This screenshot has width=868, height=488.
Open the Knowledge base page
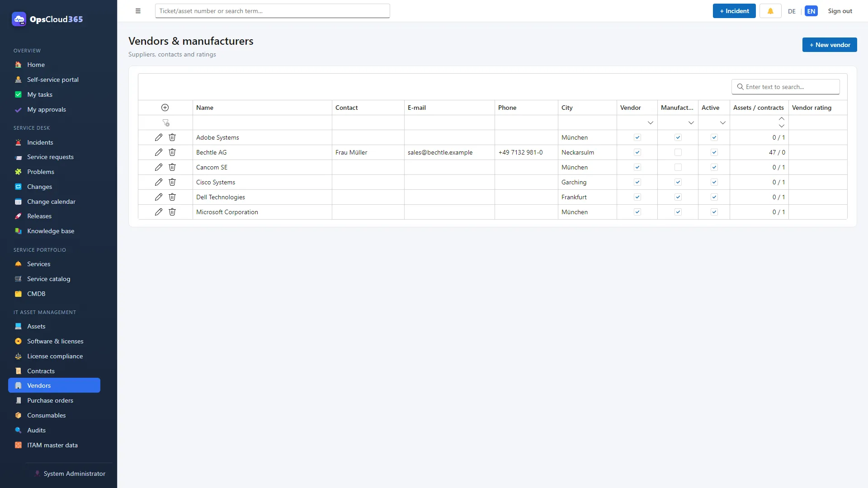tap(51, 231)
